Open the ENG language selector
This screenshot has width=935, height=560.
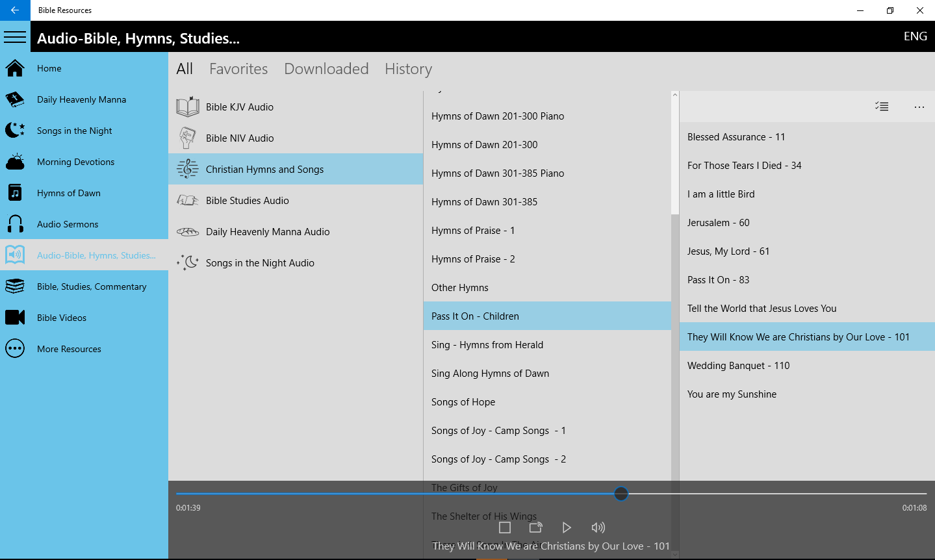pyautogui.click(x=915, y=36)
